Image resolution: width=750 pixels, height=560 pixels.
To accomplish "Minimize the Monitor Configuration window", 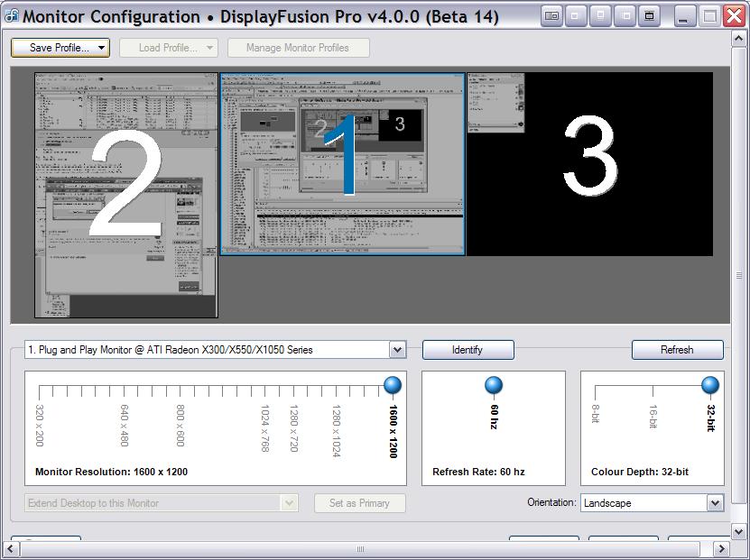I will tap(686, 15).
